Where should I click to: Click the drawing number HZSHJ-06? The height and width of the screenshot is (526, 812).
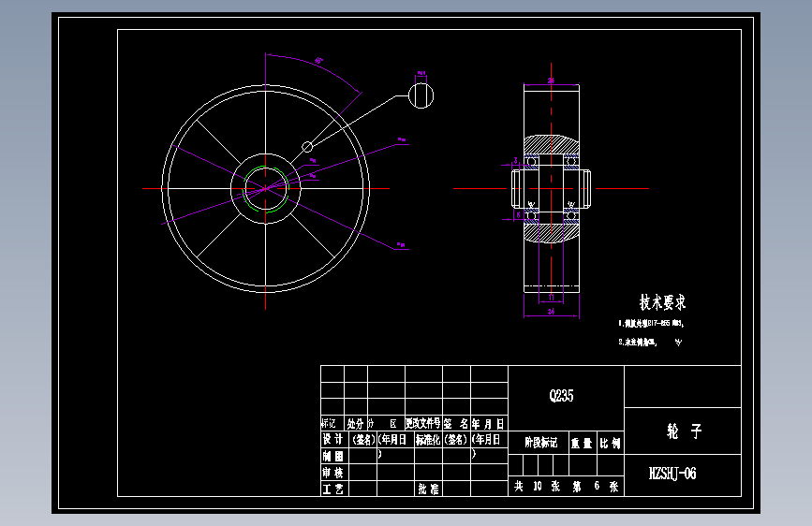[x=672, y=474]
